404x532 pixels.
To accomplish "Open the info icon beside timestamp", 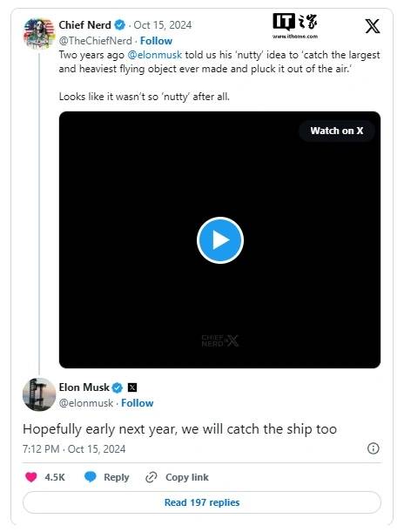I will (x=374, y=448).
